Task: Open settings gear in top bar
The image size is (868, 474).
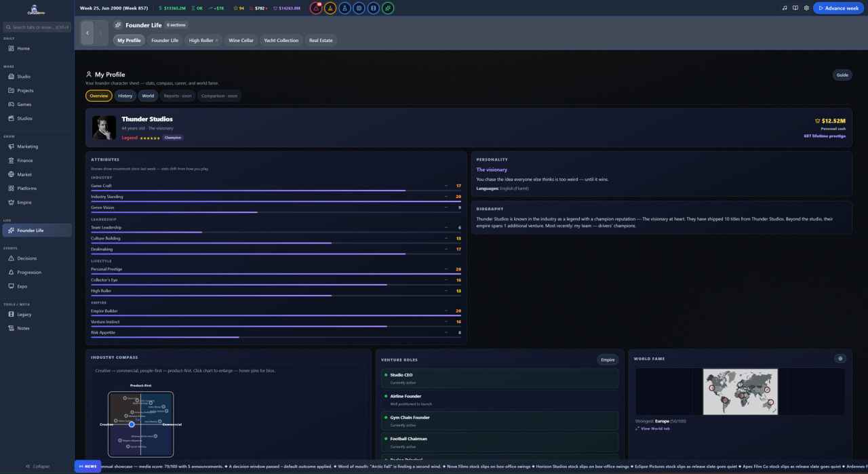Action: point(806,8)
